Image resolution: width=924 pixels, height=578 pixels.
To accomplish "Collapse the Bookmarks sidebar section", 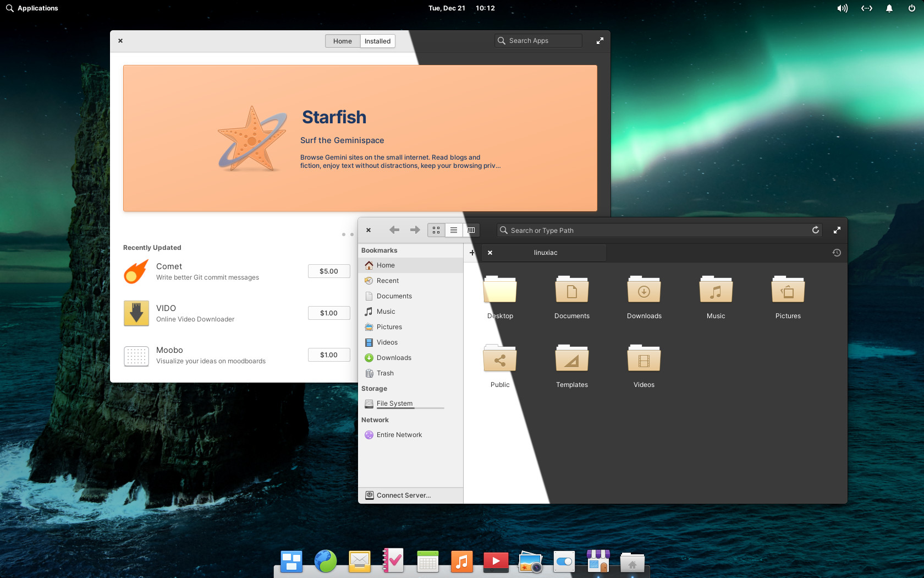I will (380, 250).
